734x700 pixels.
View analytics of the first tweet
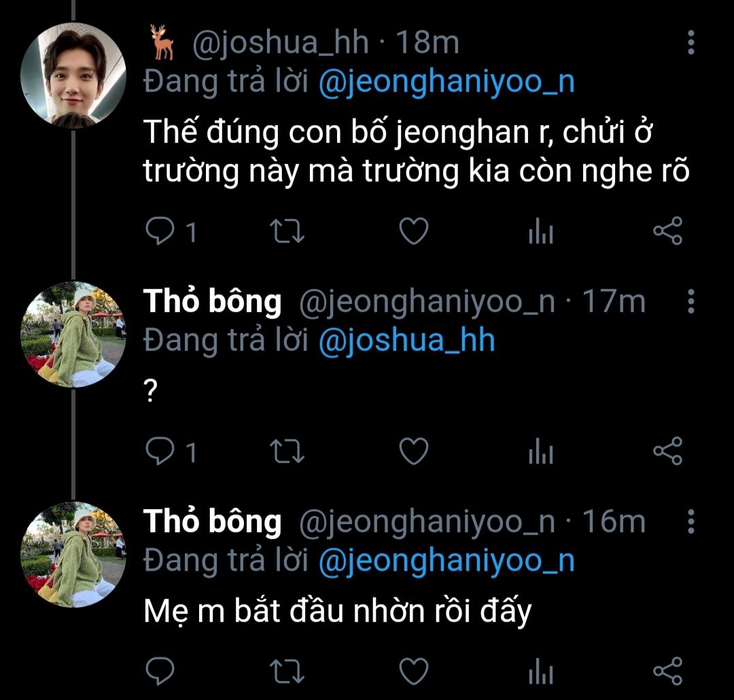(x=541, y=233)
